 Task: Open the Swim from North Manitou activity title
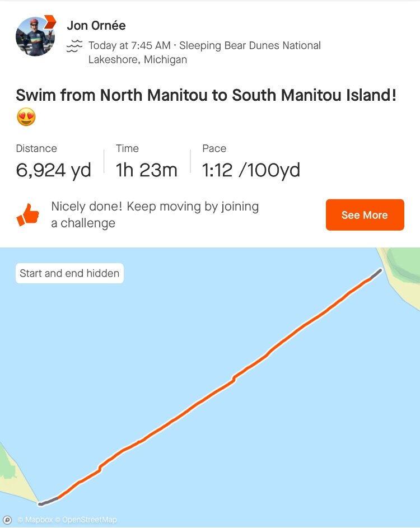pyautogui.click(x=206, y=95)
